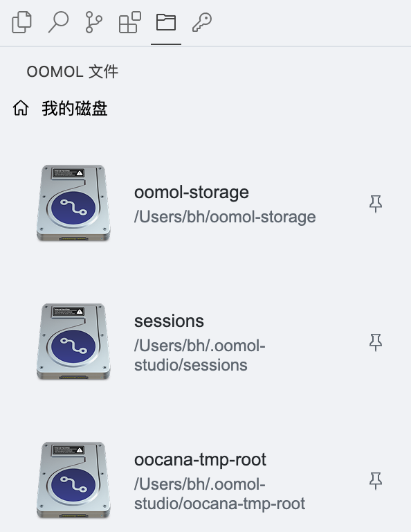Pin the oomol-storage disk
Screen dimensions: 411x532
click(x=376, y=204)
